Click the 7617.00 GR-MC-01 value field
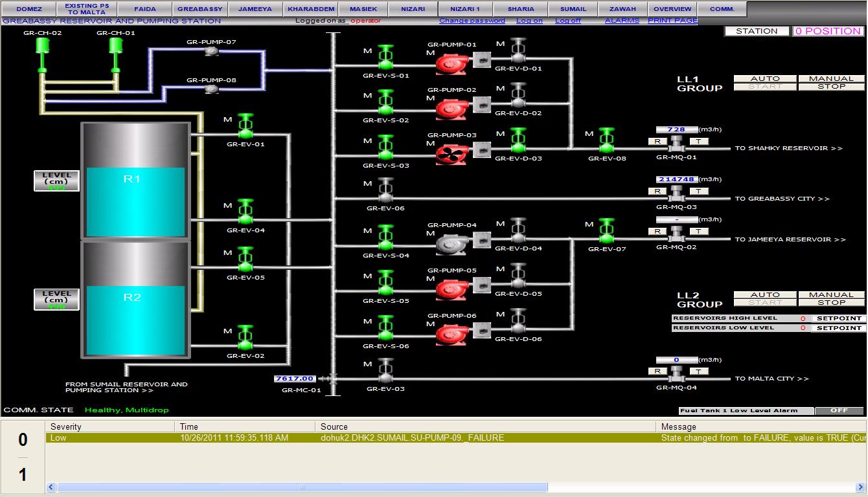Viewport: 868px width, 497px height. tap(295, 379)
